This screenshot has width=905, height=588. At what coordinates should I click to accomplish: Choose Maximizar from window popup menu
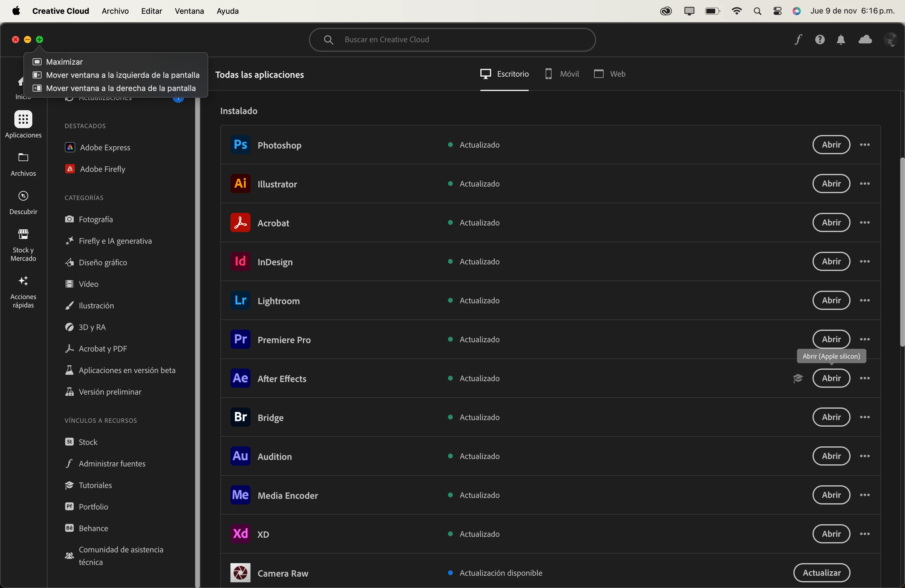coord(64,62)
